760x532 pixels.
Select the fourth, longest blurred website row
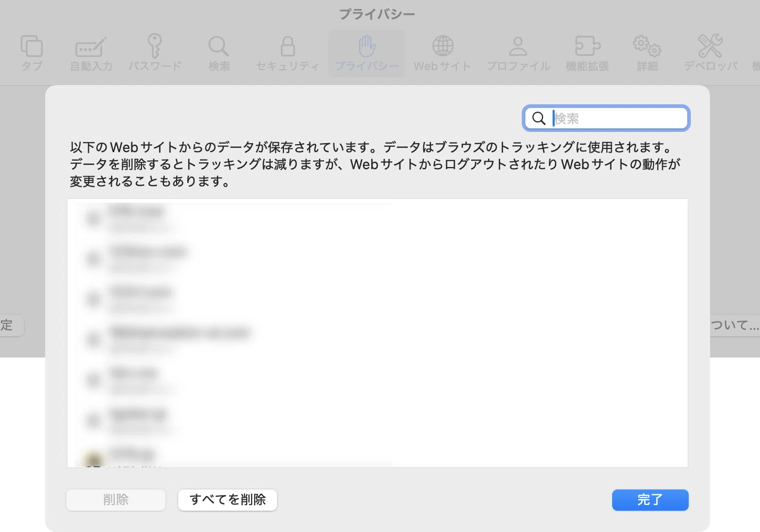[378, 339]
